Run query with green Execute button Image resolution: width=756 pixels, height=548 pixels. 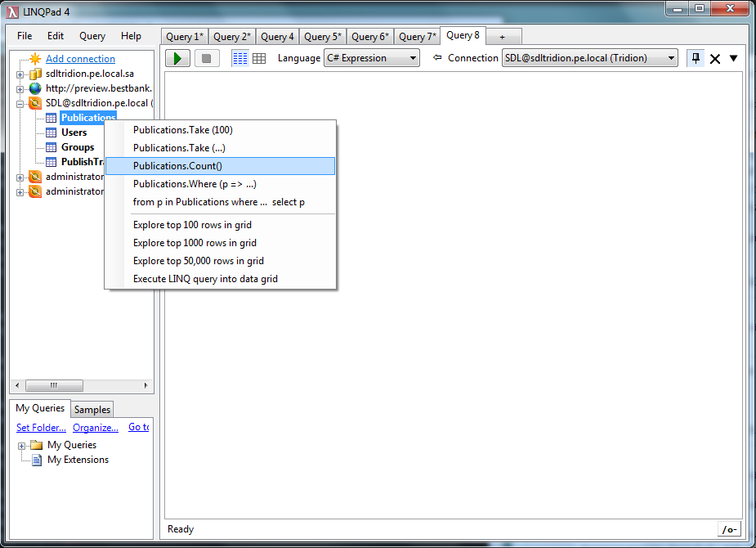pyautogui.click(x=177, y=58)
